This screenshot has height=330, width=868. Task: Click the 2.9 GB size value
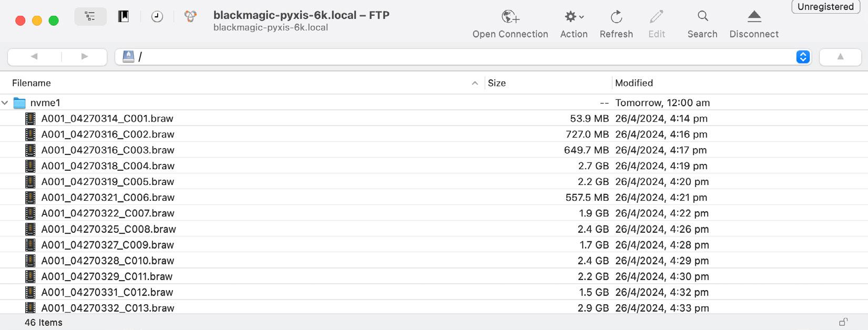click(593, 308)
